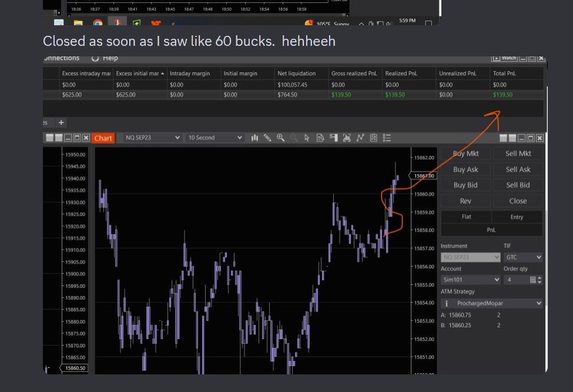Sort by Excess intraday margin column
The height and width of the screenshot is (392, 573).
coord(86,73)
